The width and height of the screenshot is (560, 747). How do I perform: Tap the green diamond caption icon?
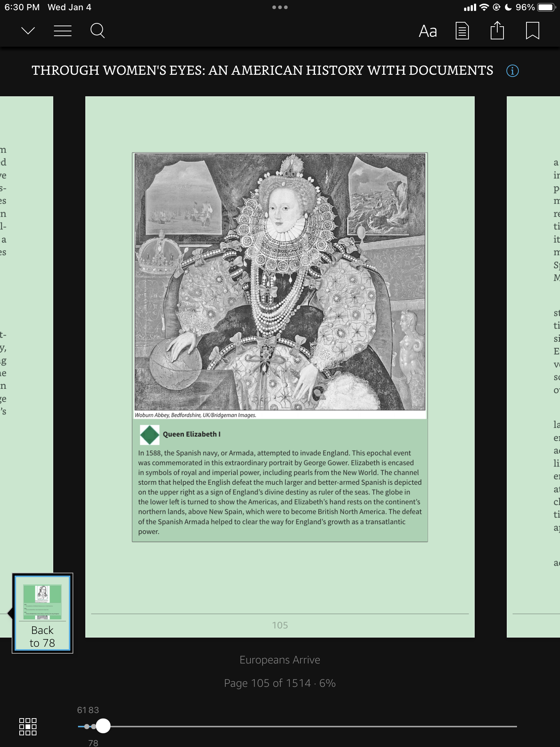(x=149, y=435)
